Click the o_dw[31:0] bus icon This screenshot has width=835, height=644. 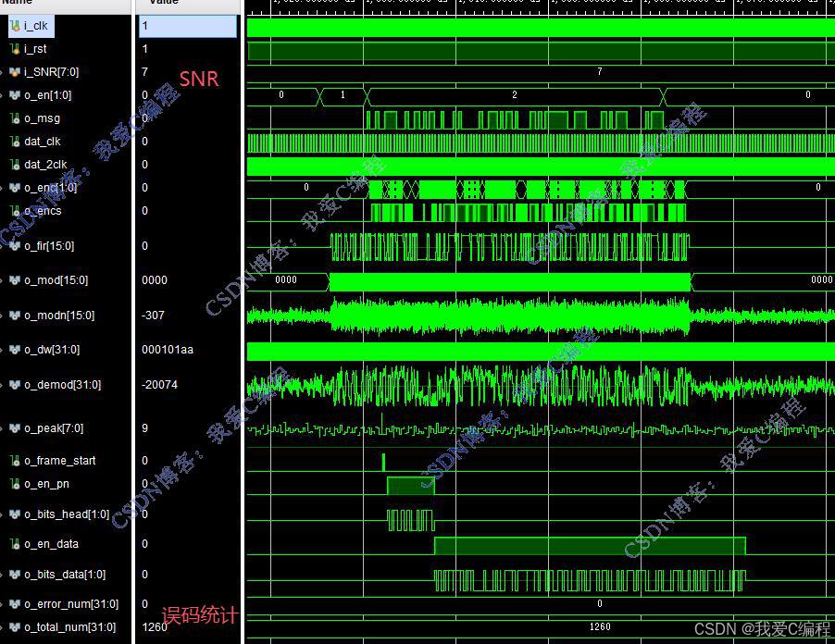click(15, 350)
